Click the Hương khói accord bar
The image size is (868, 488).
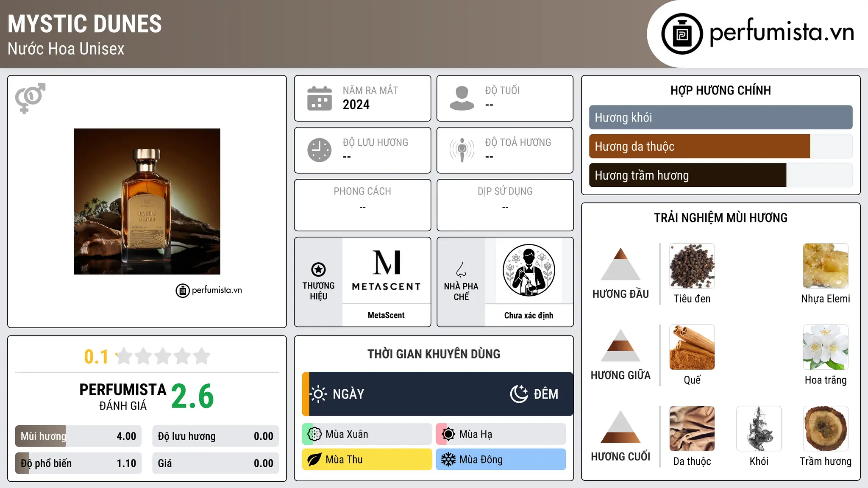pos(721,117)
